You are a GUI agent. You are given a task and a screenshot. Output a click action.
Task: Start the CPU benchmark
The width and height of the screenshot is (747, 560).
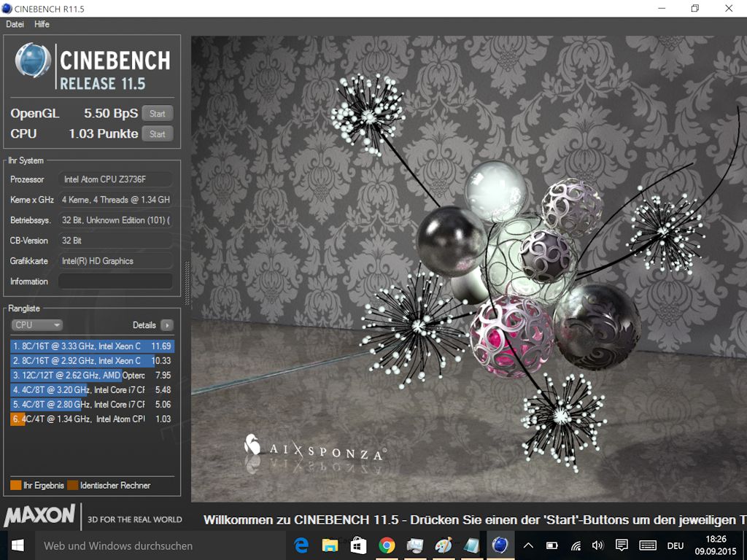click(158, 134)
